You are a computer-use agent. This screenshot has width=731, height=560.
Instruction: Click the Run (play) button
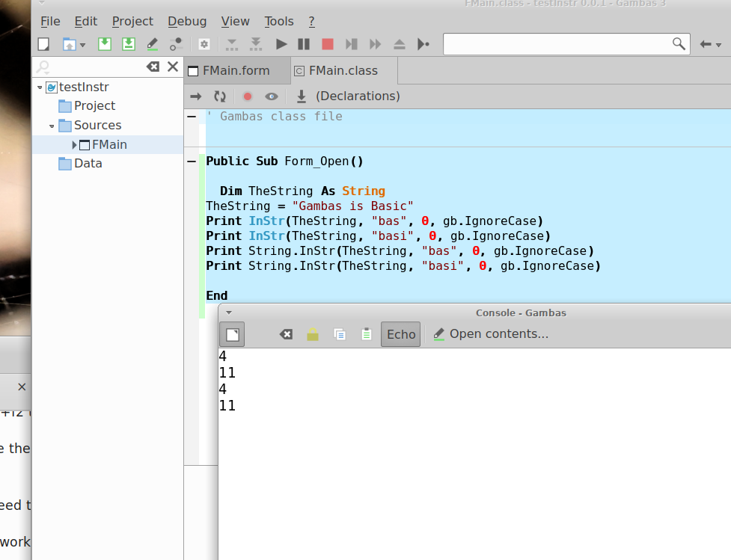281,44
